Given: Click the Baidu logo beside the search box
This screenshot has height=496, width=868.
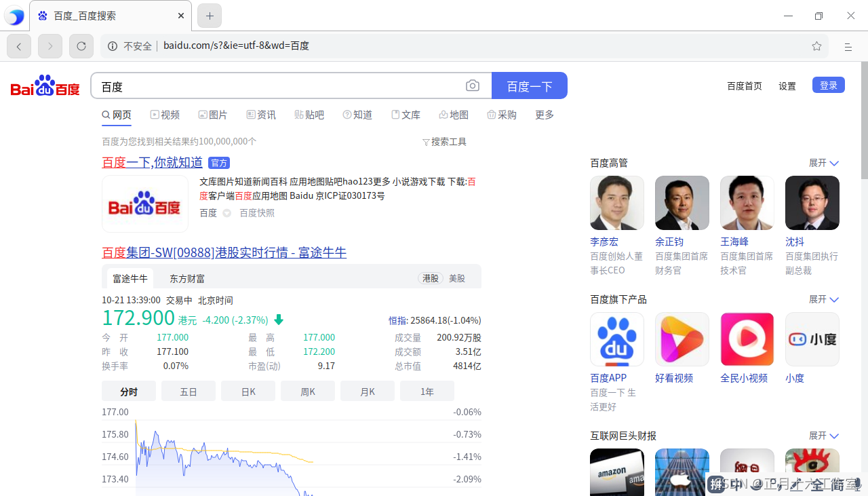Looking at the screenshot, I should [x=45, y=86].
